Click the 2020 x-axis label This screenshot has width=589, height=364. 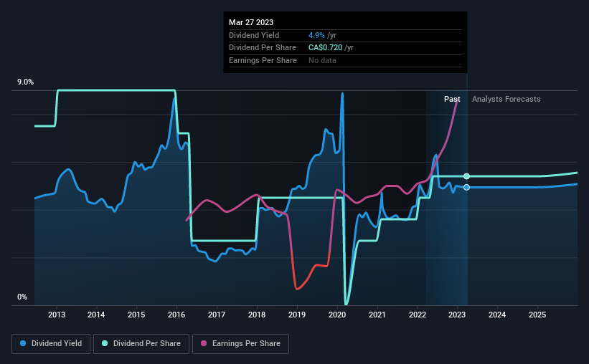pyautogui.click(x=337, y=315)
